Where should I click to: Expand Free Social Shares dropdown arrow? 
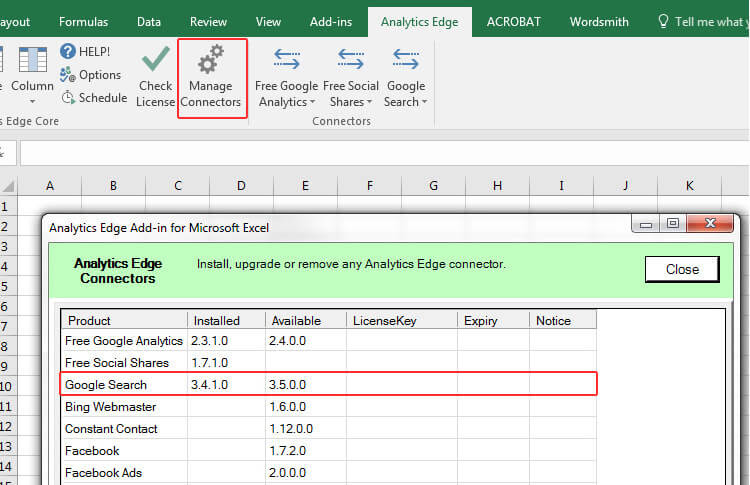point(369,102)
